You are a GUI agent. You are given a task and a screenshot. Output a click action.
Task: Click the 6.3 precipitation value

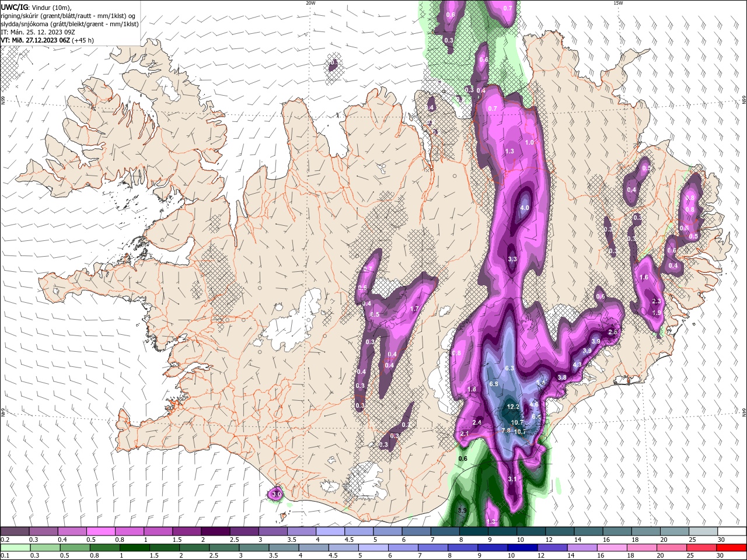click(509, 368)
